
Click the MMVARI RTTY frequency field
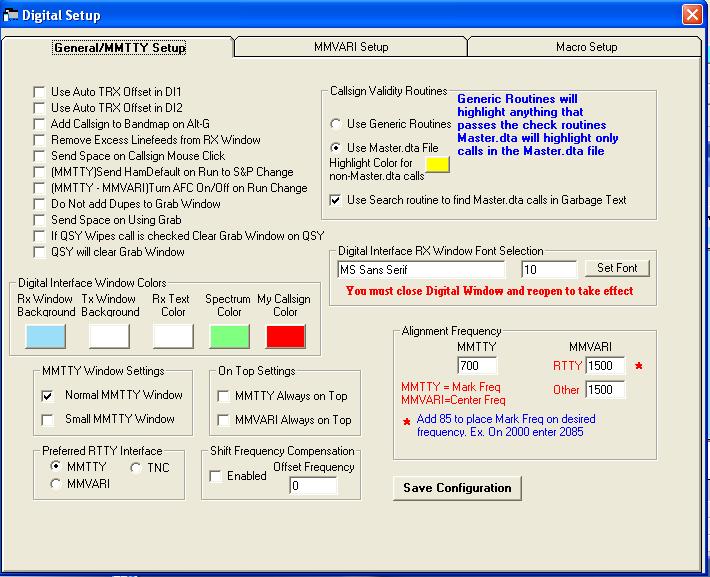coord(605,366)
